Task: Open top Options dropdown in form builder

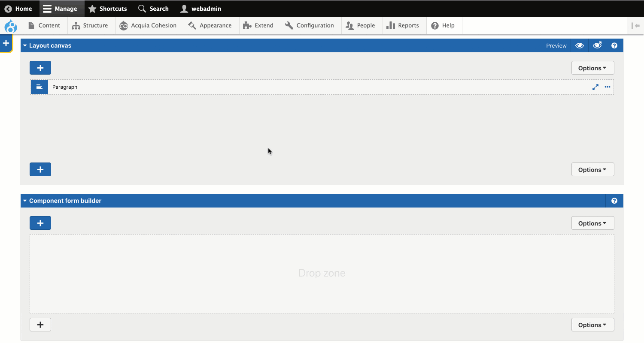Action: [x=592, y=223]
